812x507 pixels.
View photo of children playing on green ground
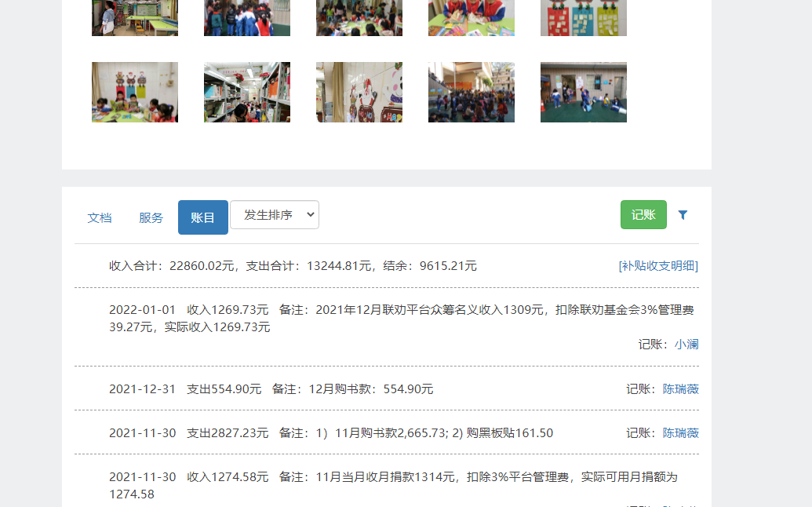click(x=584, y=93)
